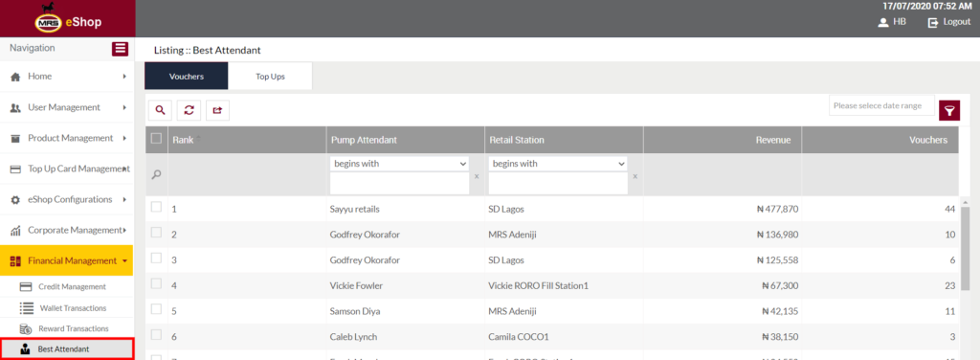Open the Pump Attendant filter condition dropdown

399,164
